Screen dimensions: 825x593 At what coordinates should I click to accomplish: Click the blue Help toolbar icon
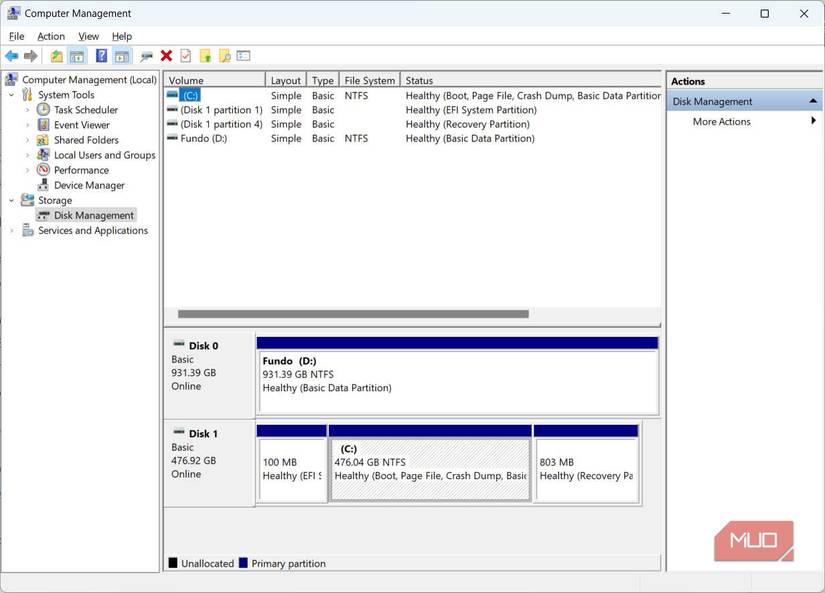[101, 56]
